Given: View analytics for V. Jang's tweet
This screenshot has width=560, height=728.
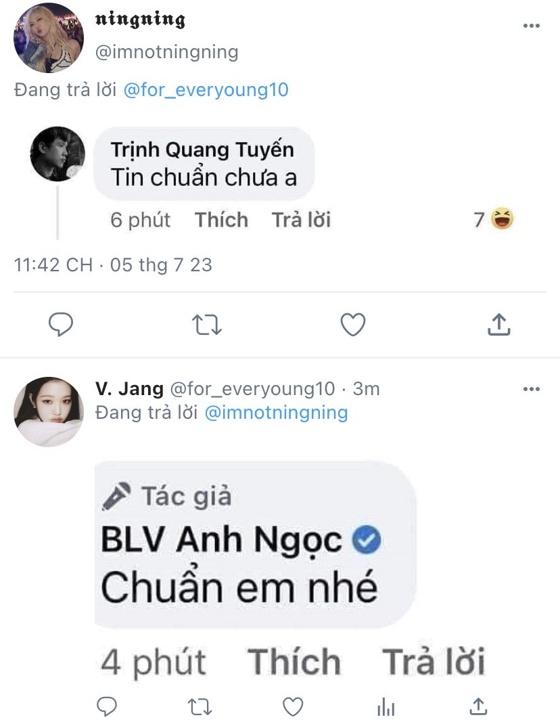Looking at the screenshot, I should (386, 707).
